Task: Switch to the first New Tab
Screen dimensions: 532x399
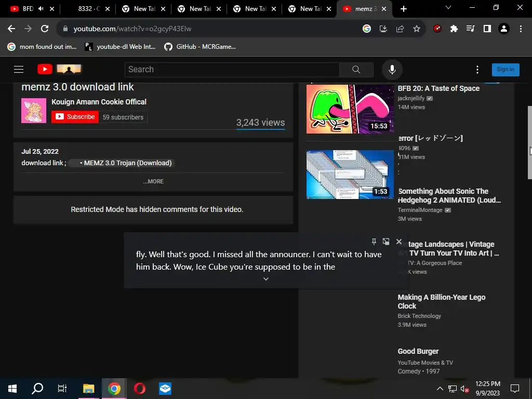Action: (x=144, y=9)
